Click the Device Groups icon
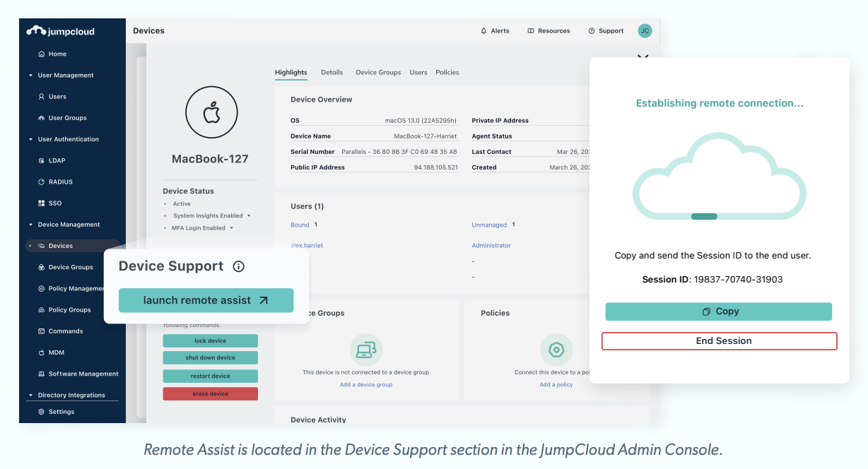The image size is (868, 469). [42, 267]
